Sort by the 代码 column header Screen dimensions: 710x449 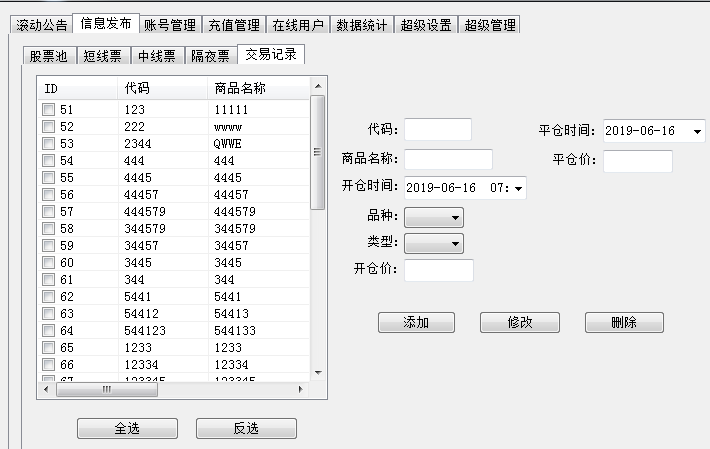point(163,88)
